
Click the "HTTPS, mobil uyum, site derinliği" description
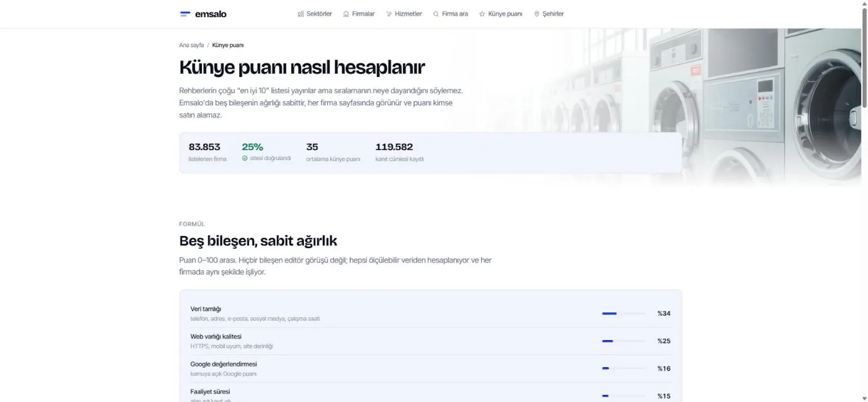[232, 346]
